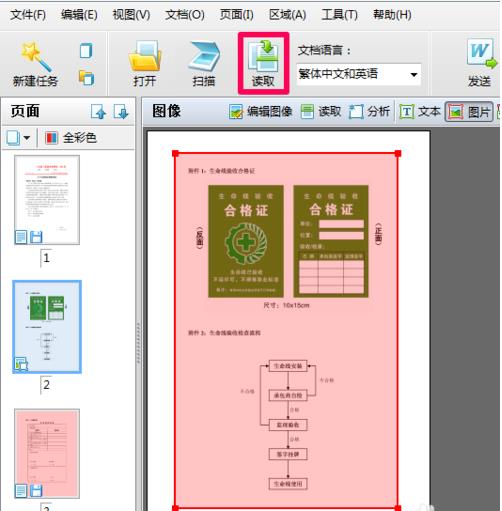
Task: Click the save-status icon on page 1 thumbnail
Action: [x=36, y=237]
